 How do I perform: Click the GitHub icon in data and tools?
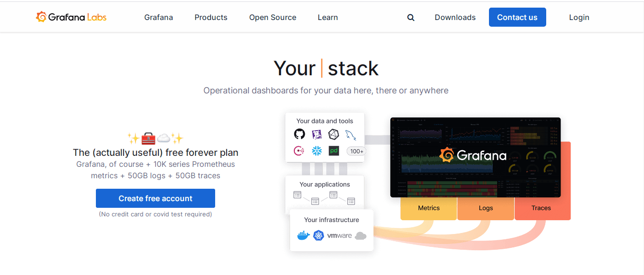tap(300, 134)
